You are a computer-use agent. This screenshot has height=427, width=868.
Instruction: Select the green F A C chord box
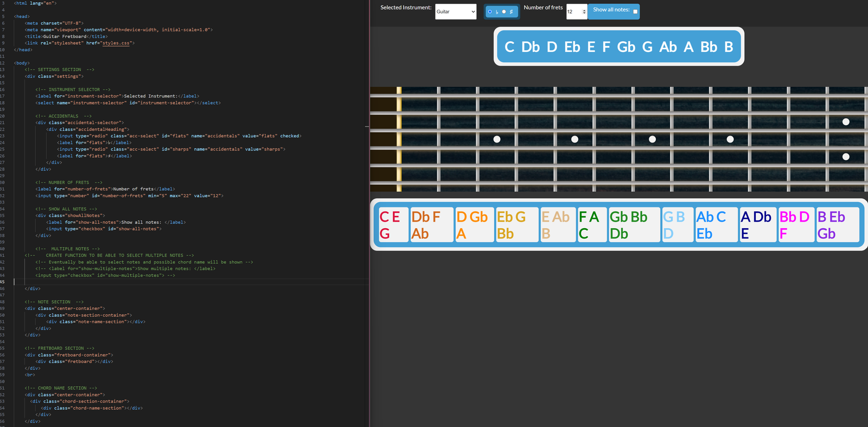point(591,225)
